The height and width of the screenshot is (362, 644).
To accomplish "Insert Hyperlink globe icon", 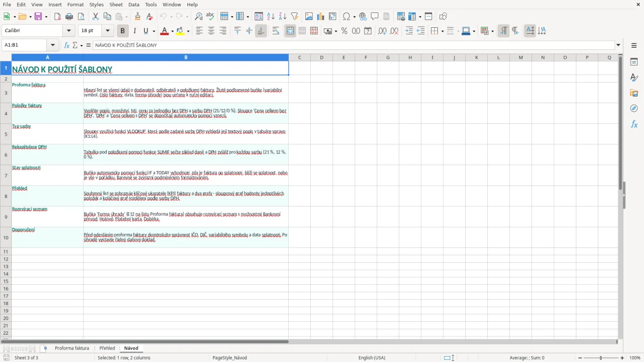I will [363, 17].
